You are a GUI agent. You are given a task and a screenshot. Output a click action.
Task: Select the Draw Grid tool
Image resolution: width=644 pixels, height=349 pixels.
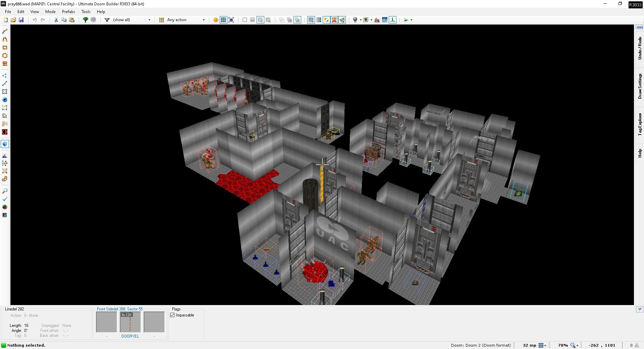5,63
